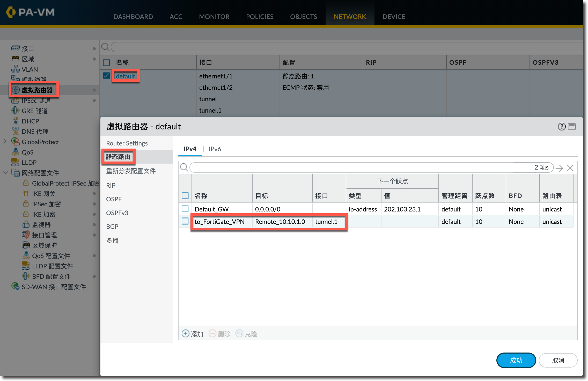Viewport: 588px width, 381px height.
Task: Click the 成功 confirm button
Action: [516, 360]
